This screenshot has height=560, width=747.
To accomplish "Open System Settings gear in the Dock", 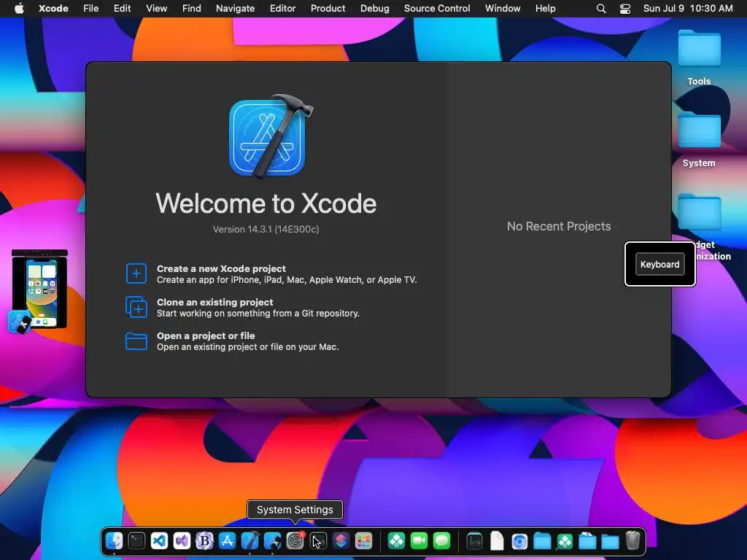I will (x=295, y=541).
